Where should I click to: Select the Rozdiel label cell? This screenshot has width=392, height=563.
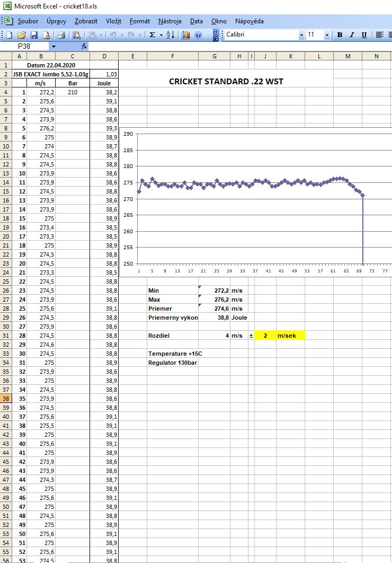pyautogui.click(x=173, y=336)
